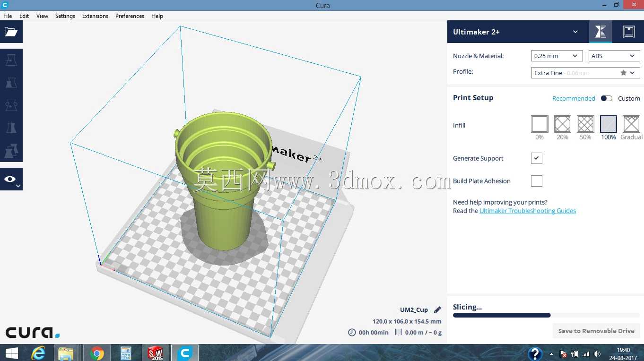This screenshot has width=644, height=361.
Task: Click the Custom mode label
Action: 629,98
